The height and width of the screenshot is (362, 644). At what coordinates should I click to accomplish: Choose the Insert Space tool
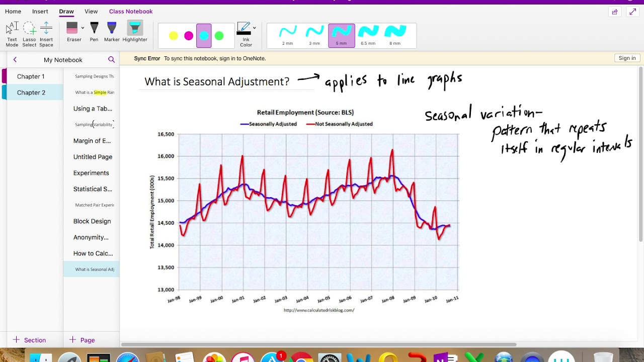click(46, 35)
